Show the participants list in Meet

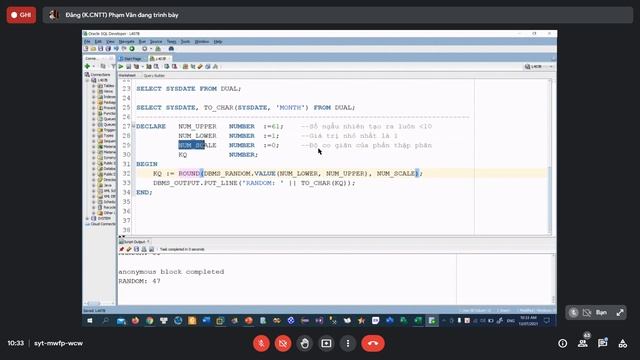coord(583,344)
